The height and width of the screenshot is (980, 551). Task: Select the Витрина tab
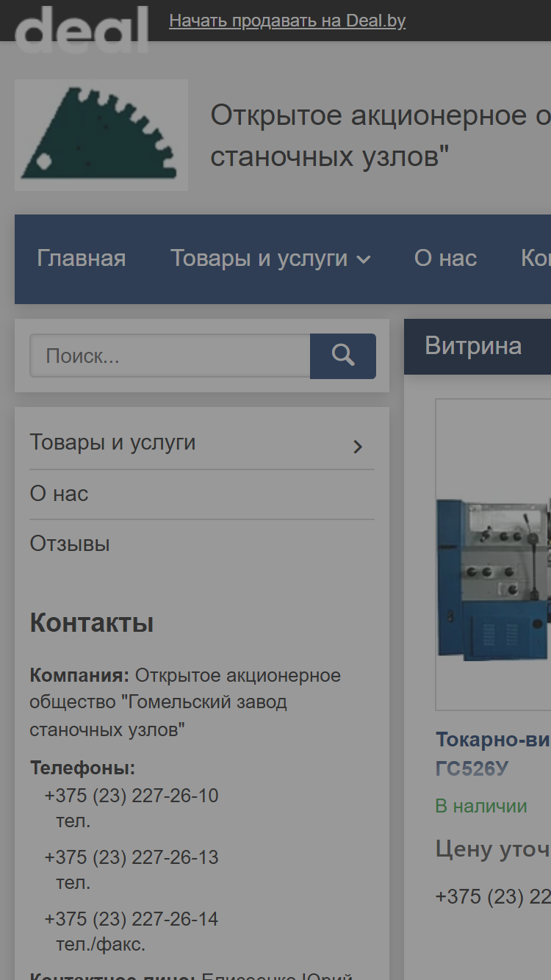(473, 346)
